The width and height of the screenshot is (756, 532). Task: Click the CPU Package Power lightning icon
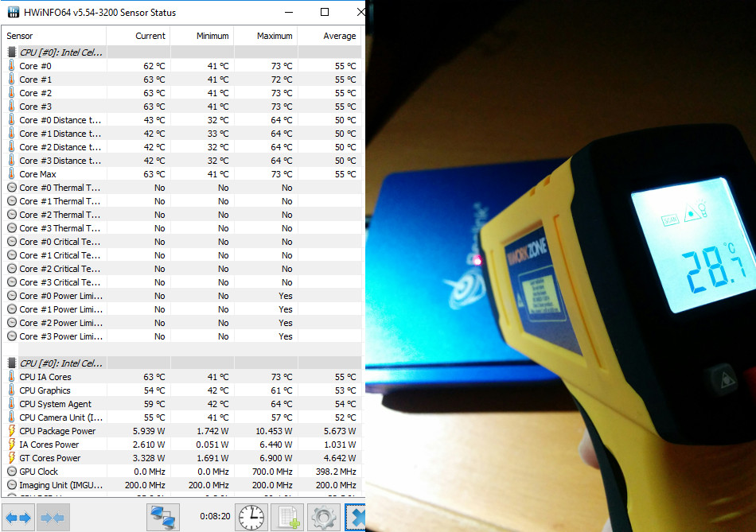[12, 431]
